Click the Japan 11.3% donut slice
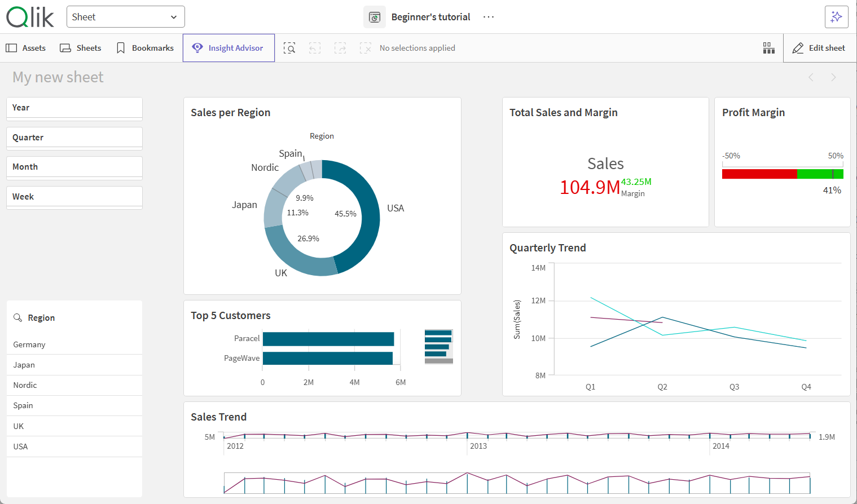 (x=273, y=209)
